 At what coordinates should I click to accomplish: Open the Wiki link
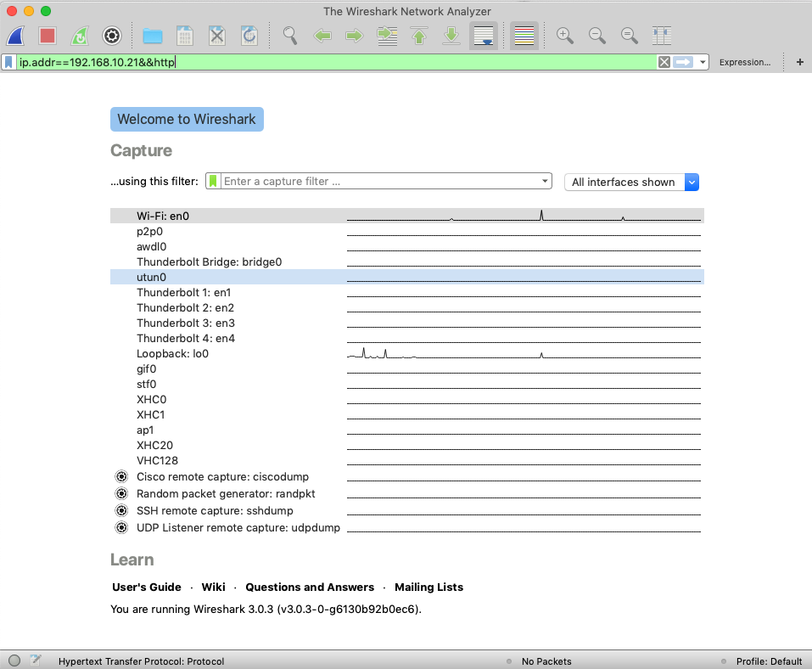213,587
